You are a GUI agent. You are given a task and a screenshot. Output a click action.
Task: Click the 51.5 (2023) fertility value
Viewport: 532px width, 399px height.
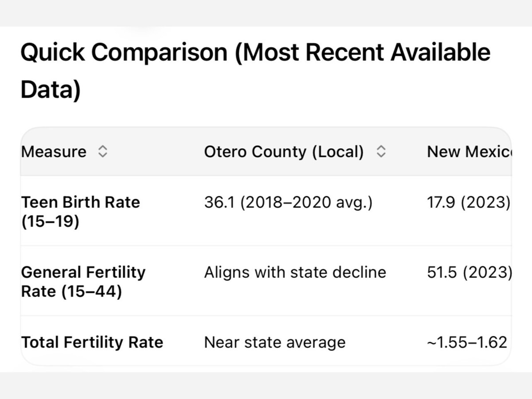pos(469,272)
